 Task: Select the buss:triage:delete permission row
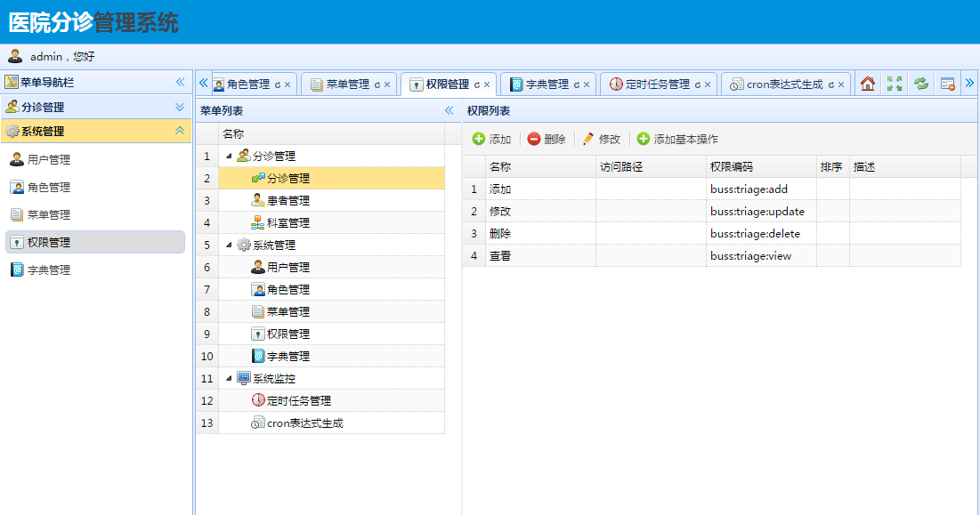point(712,233)
